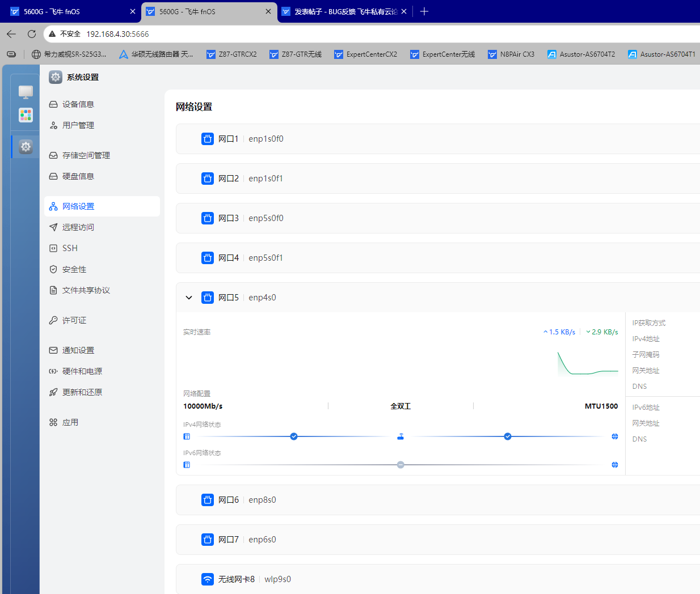Screen dimensions: 700x594
Task: Open the desktop icon in left dock
Action: click(26, 92)
